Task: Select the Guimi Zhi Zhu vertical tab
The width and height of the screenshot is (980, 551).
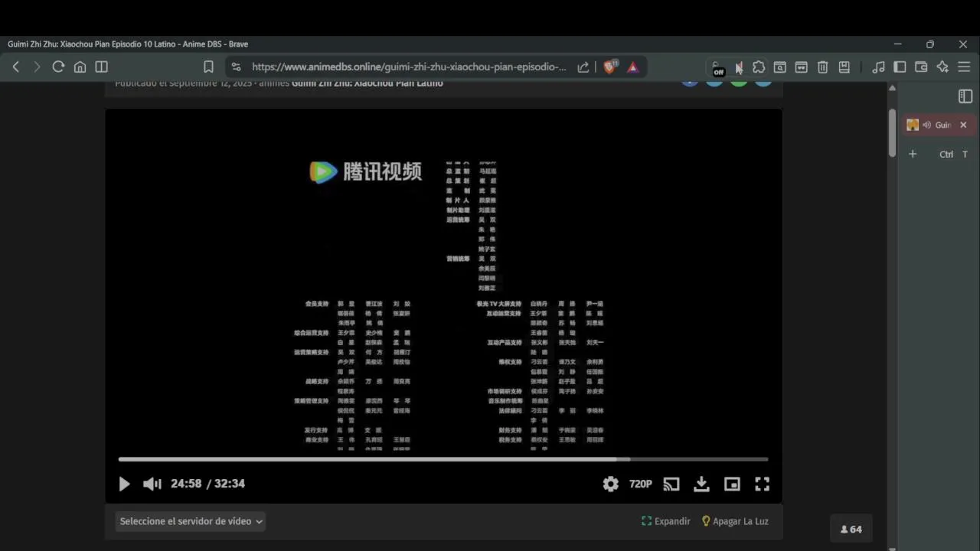Action: point(940,125)
